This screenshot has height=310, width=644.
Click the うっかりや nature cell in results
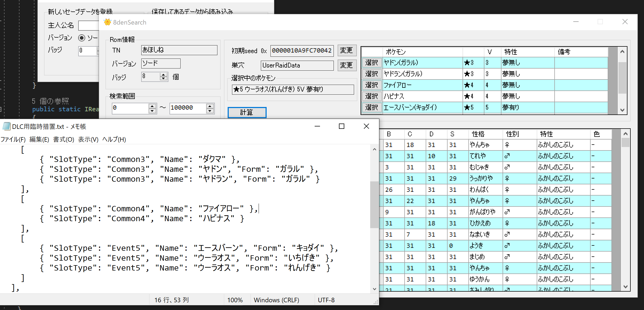click(x=485, y=178)
